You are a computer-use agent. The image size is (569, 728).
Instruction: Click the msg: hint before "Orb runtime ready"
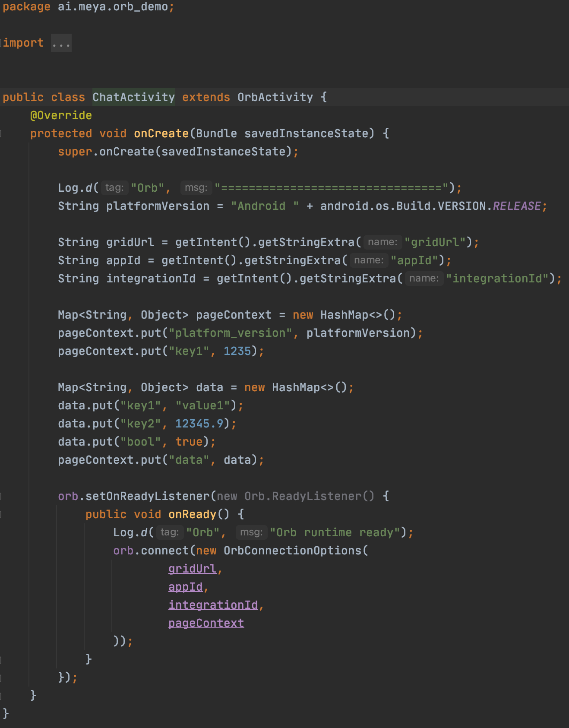click(x=251, y=532)
